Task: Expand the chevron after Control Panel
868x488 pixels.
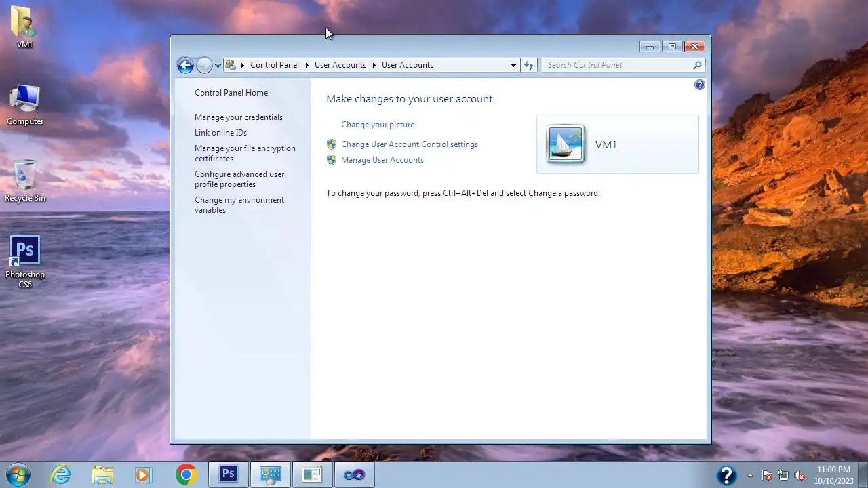Action: (307, 65)
